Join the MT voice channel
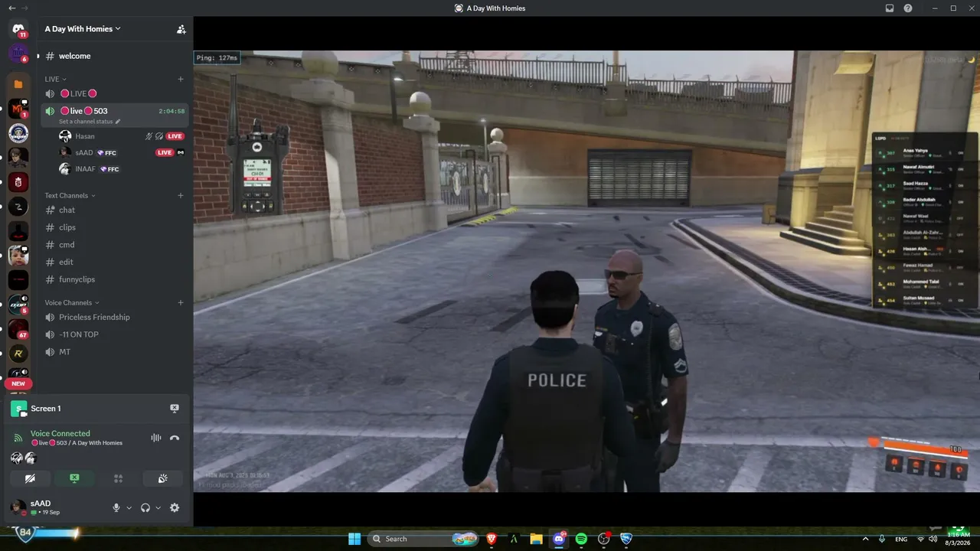 pos(115,352)
